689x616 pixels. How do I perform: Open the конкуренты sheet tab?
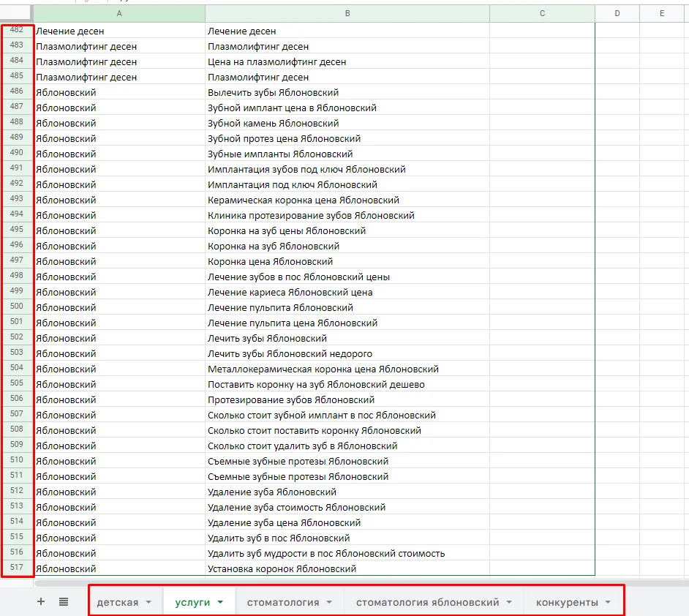point(567,602)
